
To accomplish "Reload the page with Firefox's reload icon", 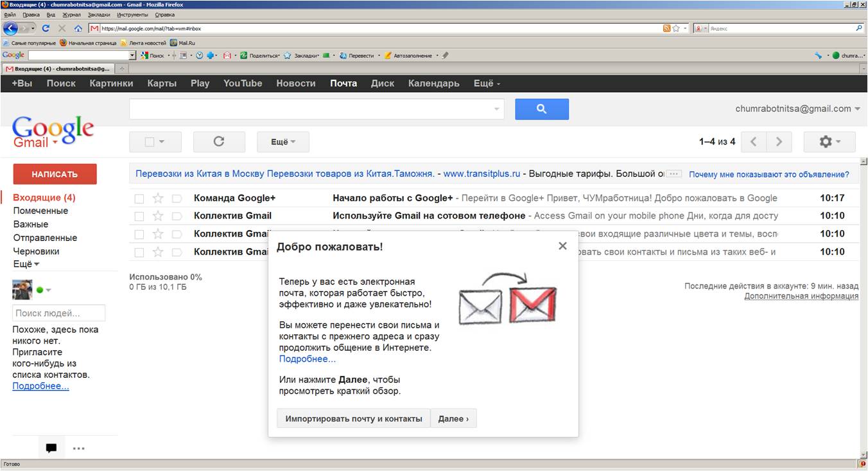I will (x=46, y=28).
